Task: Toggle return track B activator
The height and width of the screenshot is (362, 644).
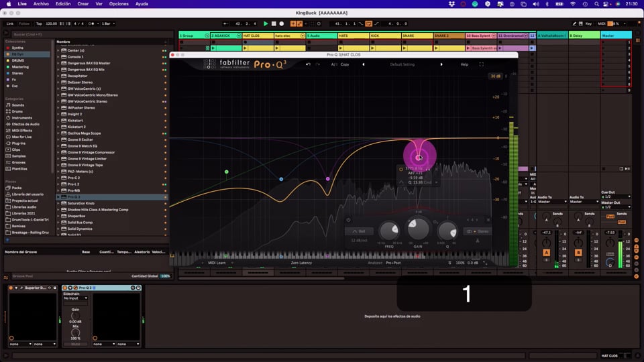Action: point(578,253)
